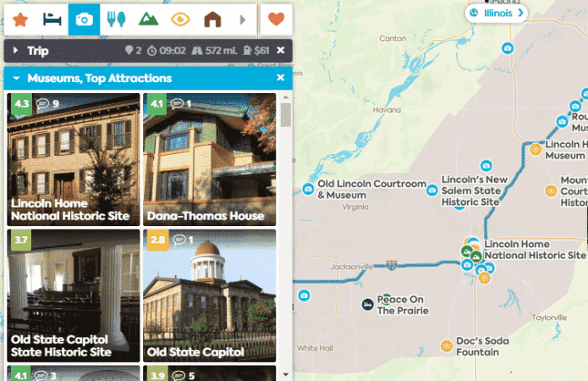The width and height of the screenshot is (588, 381).
Task: Select the mountains outdoors category icon
Action: pyautogui.click(x=149, y=19)
